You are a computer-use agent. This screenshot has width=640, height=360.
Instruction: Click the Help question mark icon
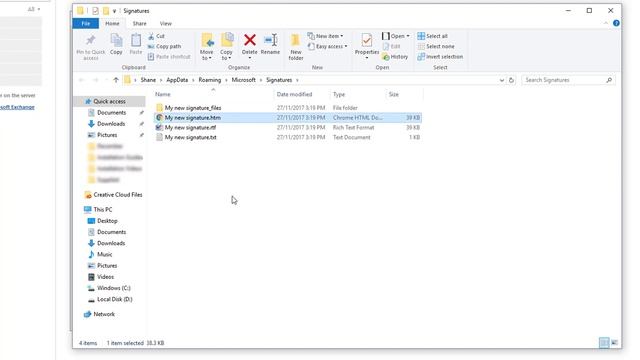point(616,23)
